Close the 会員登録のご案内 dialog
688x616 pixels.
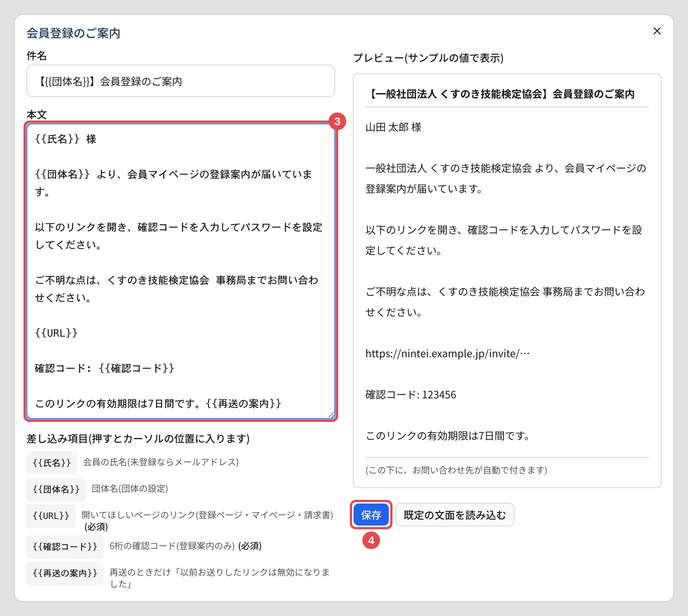pyautogui.click(x=657, y=31)
